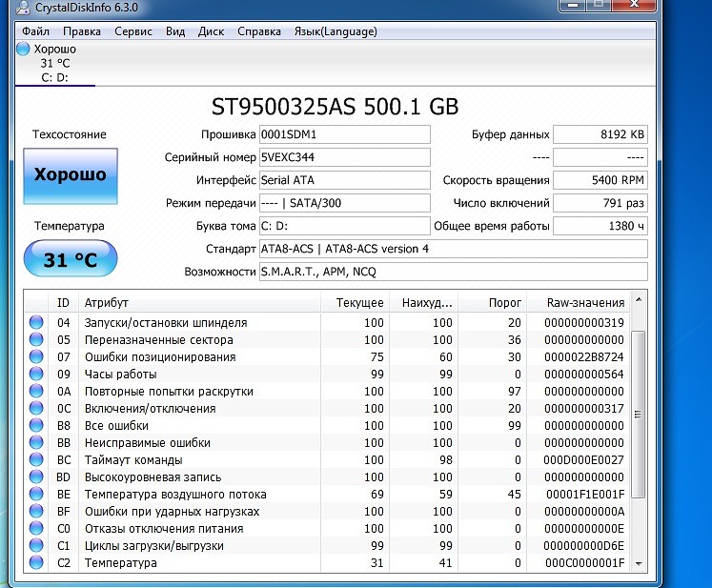This screenshot has width=712, height=588.
Task: Click the power-on count field 791 раз
Action: coord(600,203)
